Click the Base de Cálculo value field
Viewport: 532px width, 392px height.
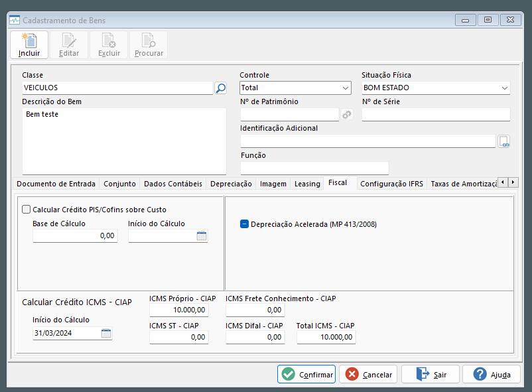(x=76, y=236)
